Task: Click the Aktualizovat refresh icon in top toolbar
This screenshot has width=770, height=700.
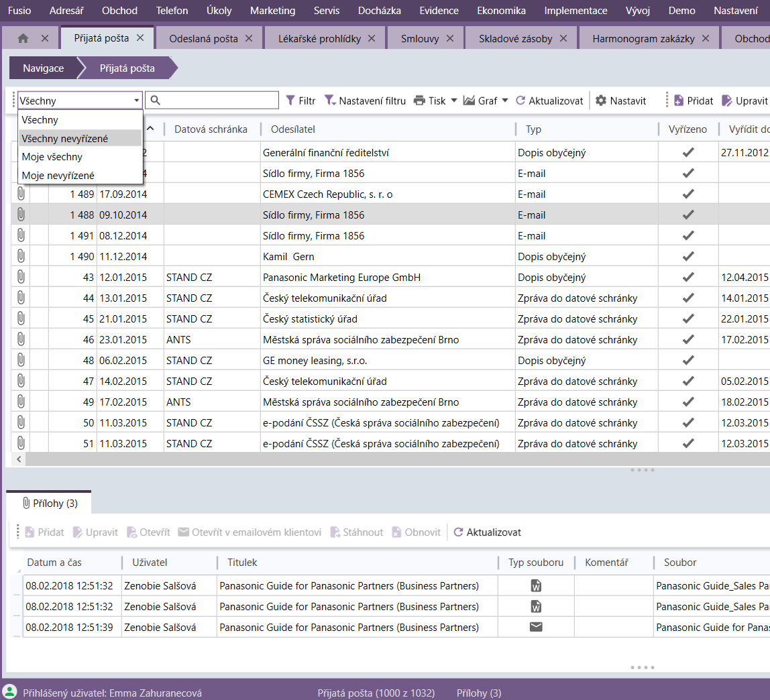Action: click(520, 101)
